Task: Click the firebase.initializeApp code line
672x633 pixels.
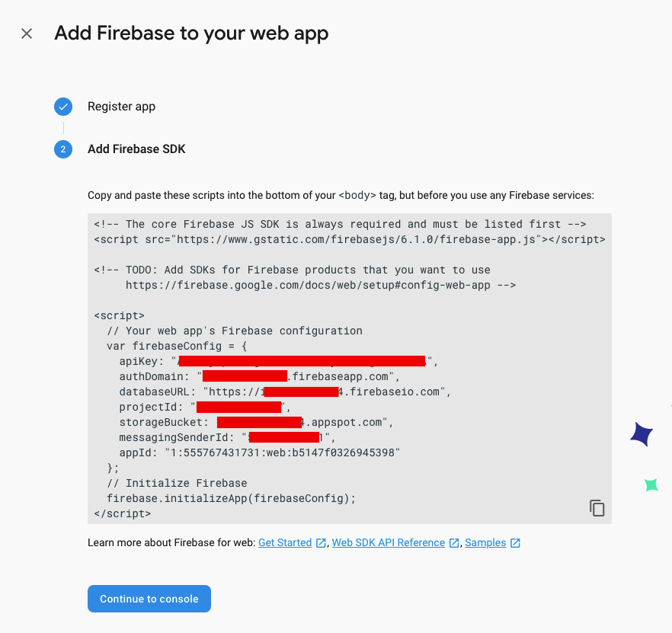Action: click(231, 498)
